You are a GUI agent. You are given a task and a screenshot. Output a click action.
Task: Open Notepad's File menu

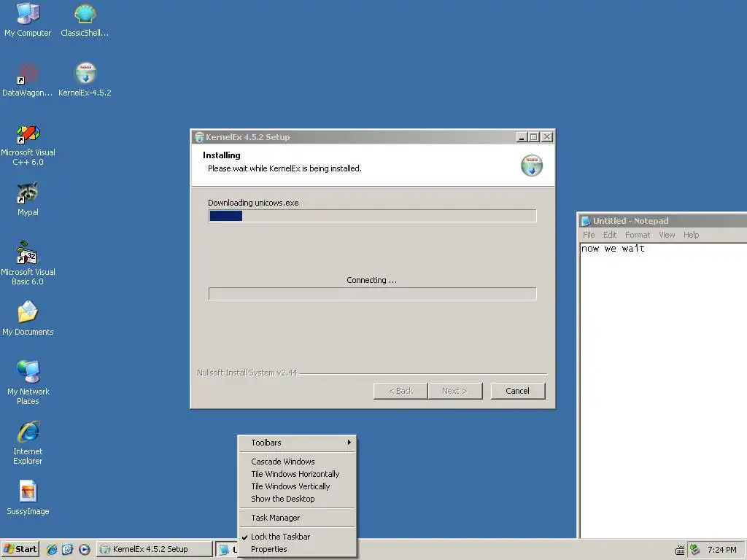click(x=589, y=235)
